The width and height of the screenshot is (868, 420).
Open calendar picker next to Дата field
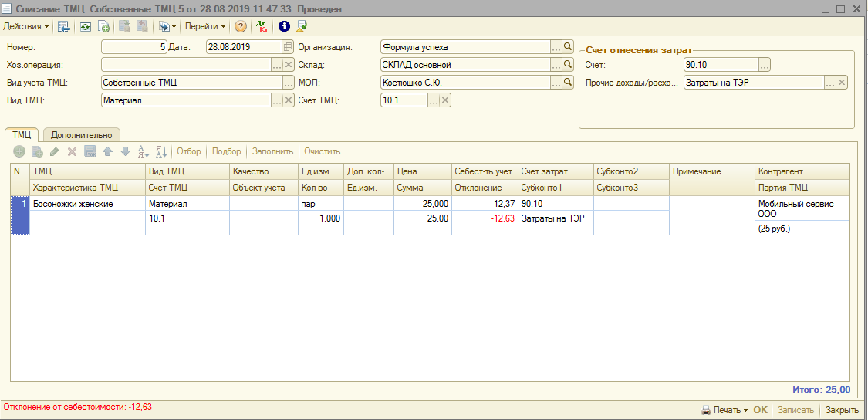288,47
